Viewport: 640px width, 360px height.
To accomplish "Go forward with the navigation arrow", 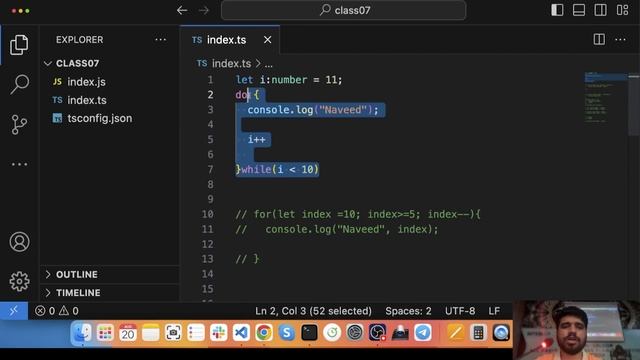I will point(204,10).
